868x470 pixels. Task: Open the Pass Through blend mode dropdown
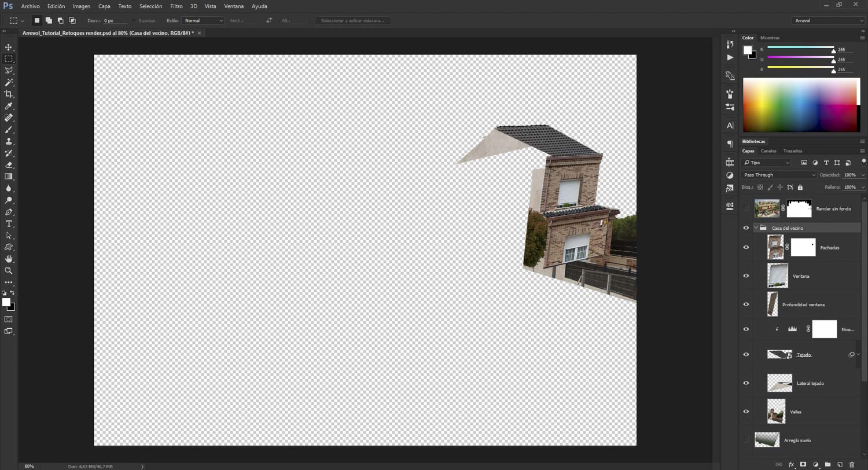[x=779, y=175]
